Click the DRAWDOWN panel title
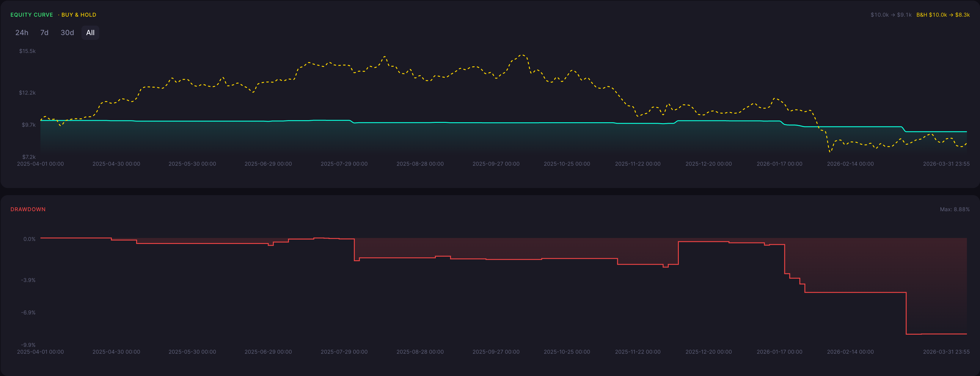The image size is (980, 376). (x=28, y=209)
